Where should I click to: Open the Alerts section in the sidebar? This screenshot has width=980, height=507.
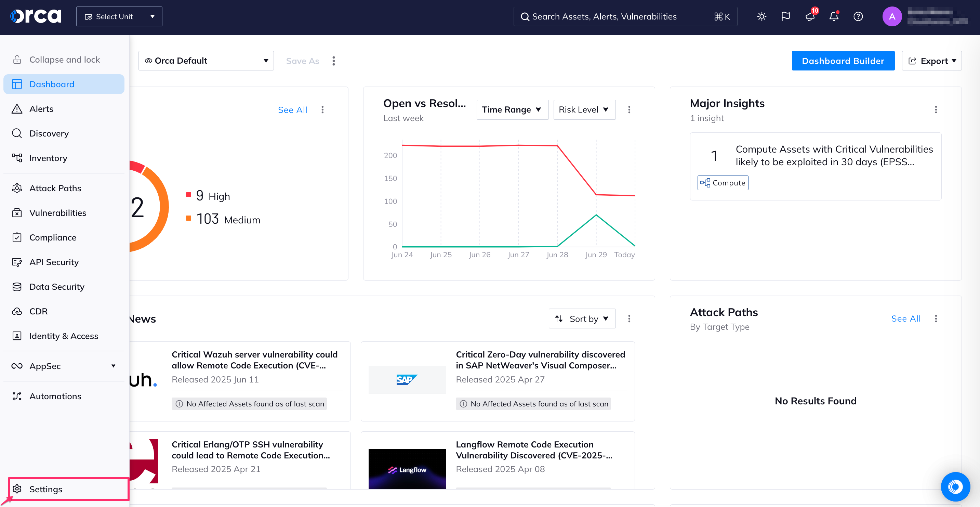(41, 108)
